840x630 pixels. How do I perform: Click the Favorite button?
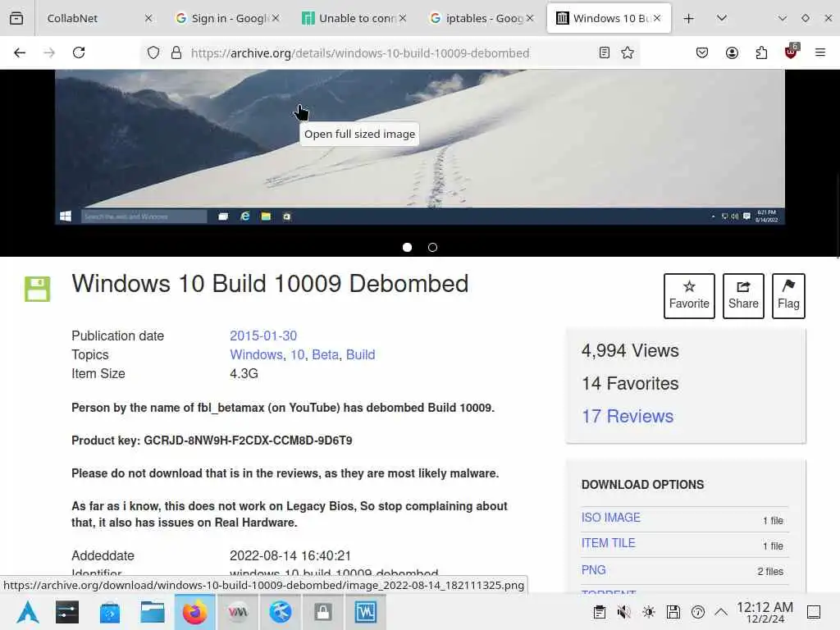pyautogui.click(x=689, y=295)
